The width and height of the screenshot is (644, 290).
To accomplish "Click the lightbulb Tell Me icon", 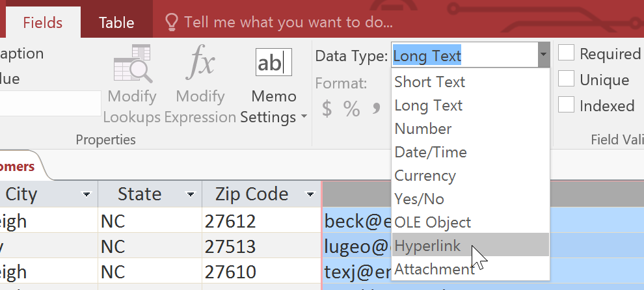I will coord(172,23).
